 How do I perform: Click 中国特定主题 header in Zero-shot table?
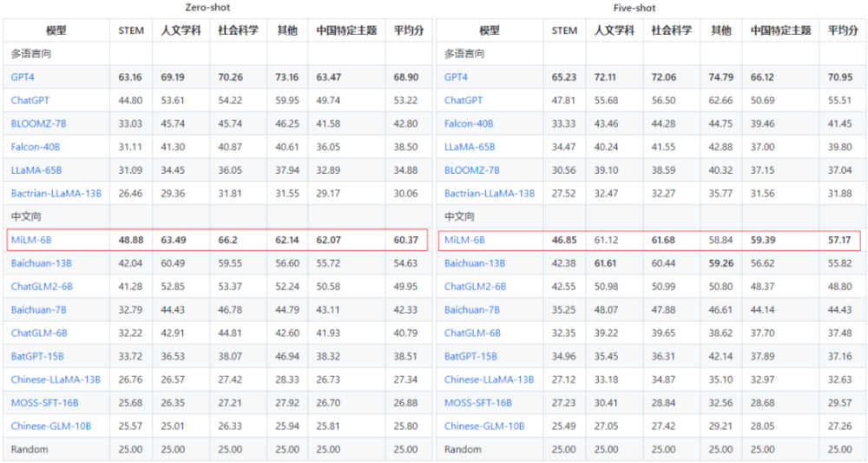(x=346, y=30)
